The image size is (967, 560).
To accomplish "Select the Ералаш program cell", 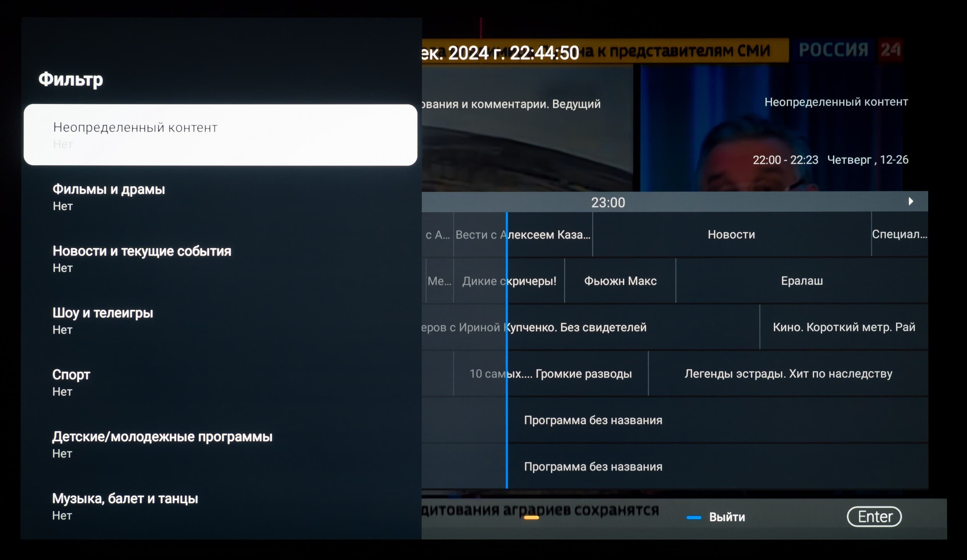I will click(x=801, y=281).
